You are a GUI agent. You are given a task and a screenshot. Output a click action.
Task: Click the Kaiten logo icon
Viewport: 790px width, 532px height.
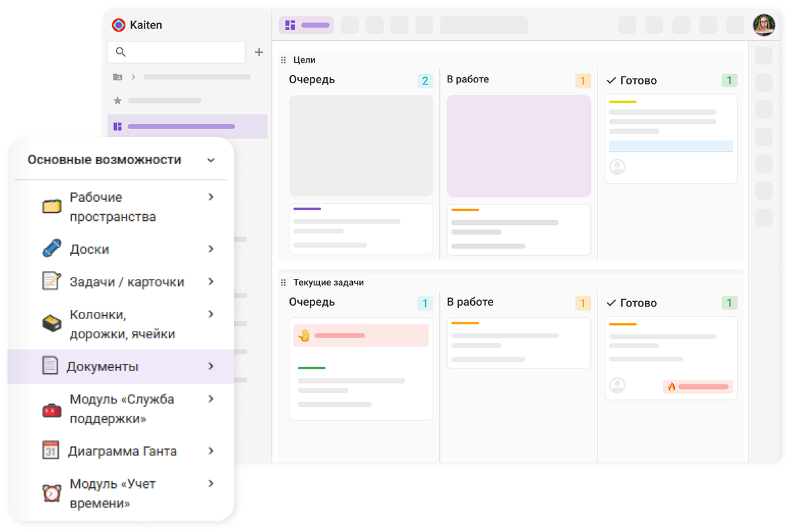click(x=119, y=25)
